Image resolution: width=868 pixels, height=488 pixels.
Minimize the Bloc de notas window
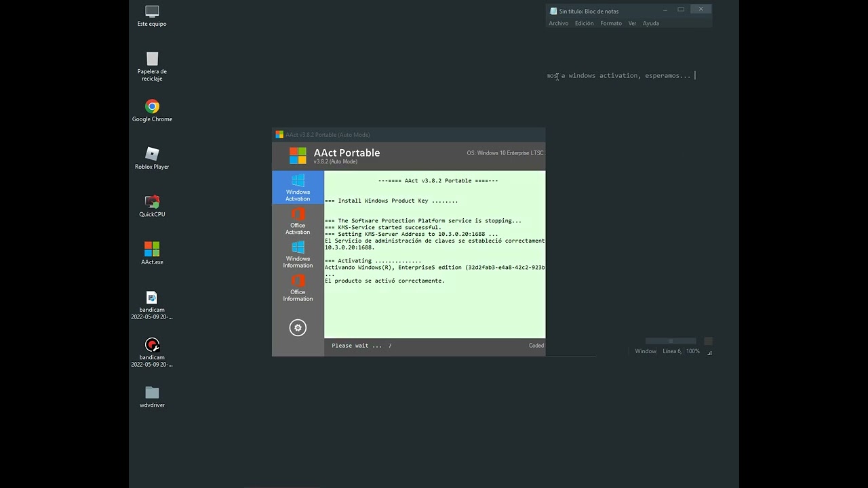coord(665,9)
